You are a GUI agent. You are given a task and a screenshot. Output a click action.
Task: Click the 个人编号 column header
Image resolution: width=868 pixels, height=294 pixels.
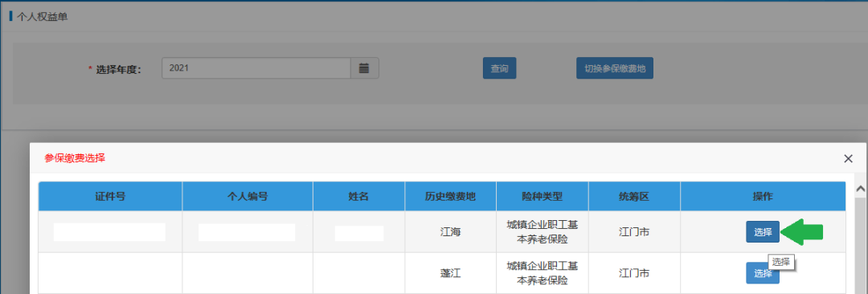(248, 196)
